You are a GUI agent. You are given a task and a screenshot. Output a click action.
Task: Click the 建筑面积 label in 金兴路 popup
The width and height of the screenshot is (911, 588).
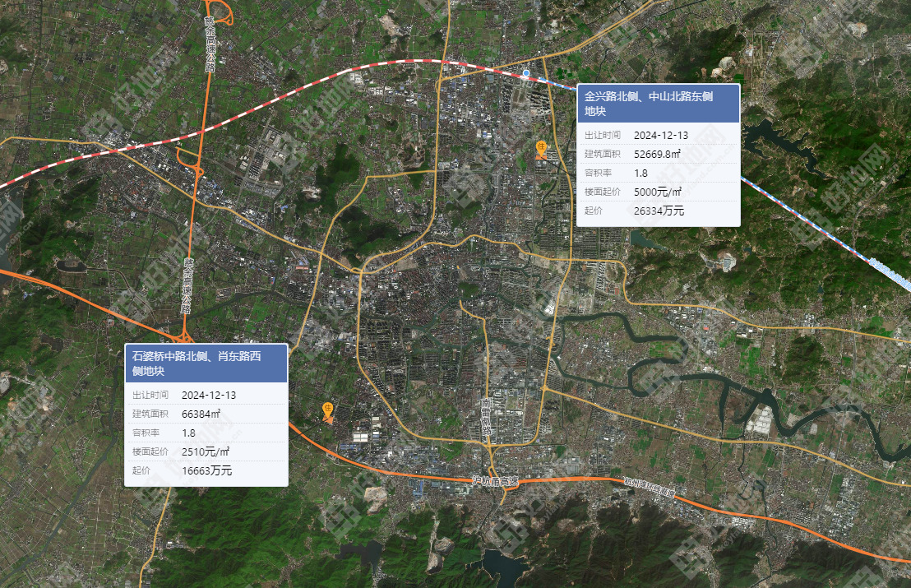coord(602,154)
